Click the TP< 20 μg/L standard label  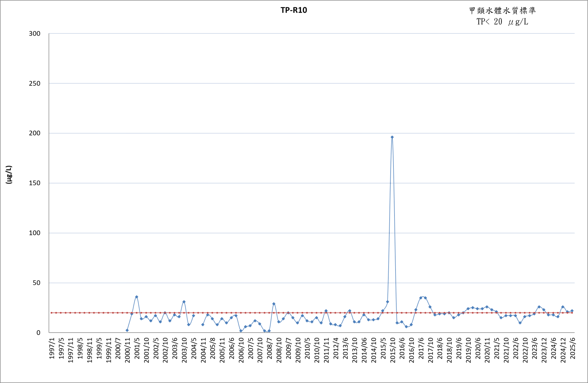coord(502,22)
